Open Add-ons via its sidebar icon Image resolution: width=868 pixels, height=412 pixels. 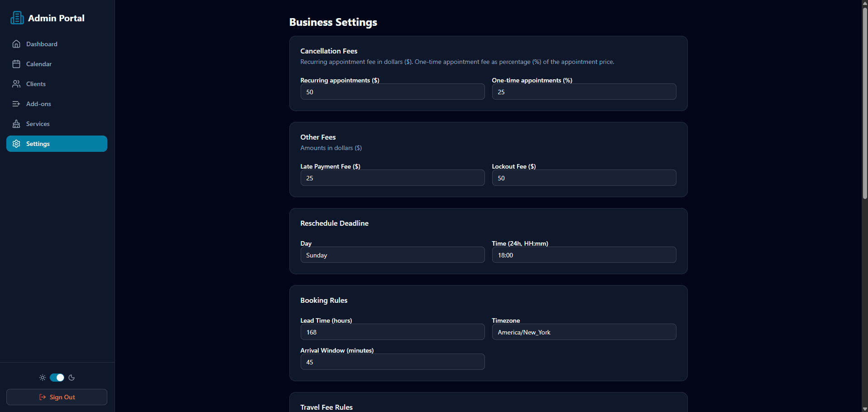click(x=16, y=103)
